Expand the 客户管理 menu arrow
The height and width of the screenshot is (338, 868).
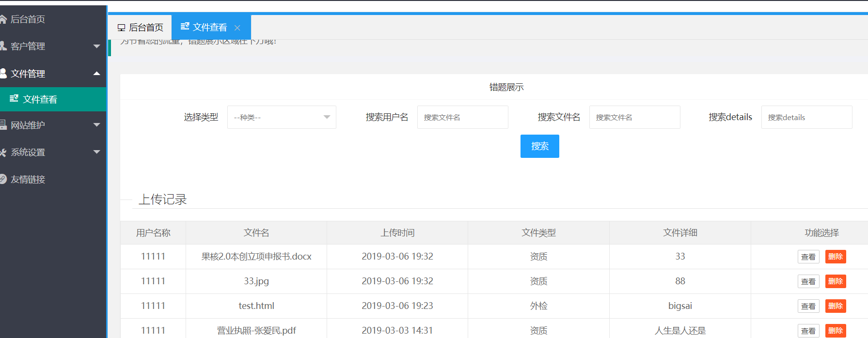coord(96,46)
